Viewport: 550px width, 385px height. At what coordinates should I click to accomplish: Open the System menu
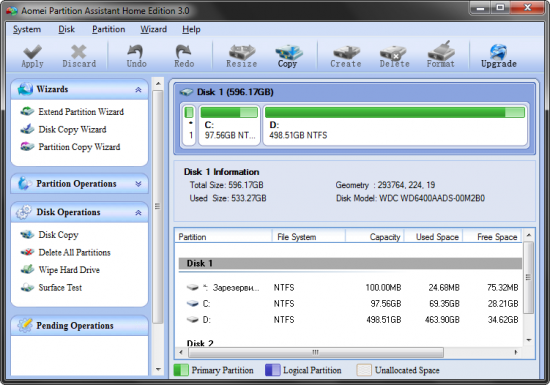[x=27, y=29]
